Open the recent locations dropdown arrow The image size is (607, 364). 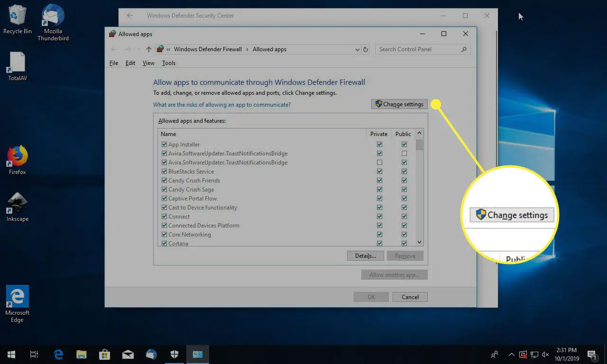(139, 49)
